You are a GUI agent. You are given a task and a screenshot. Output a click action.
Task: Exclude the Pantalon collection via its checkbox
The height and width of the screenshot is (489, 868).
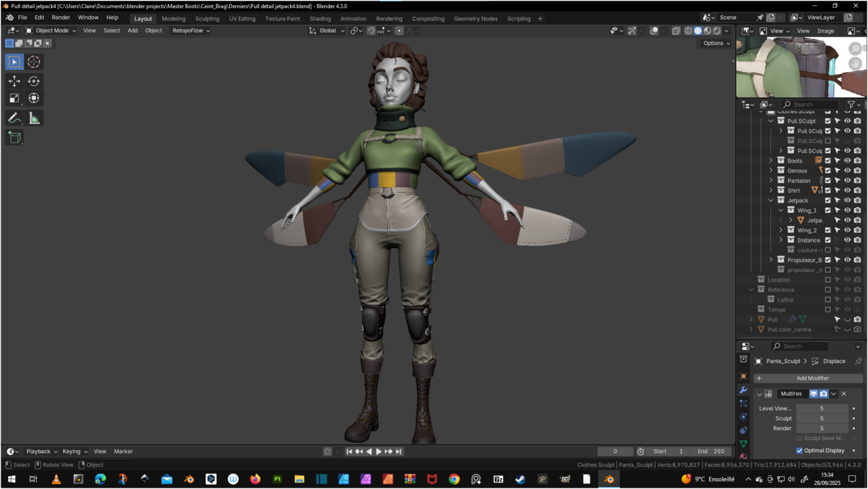click(827, 180)
